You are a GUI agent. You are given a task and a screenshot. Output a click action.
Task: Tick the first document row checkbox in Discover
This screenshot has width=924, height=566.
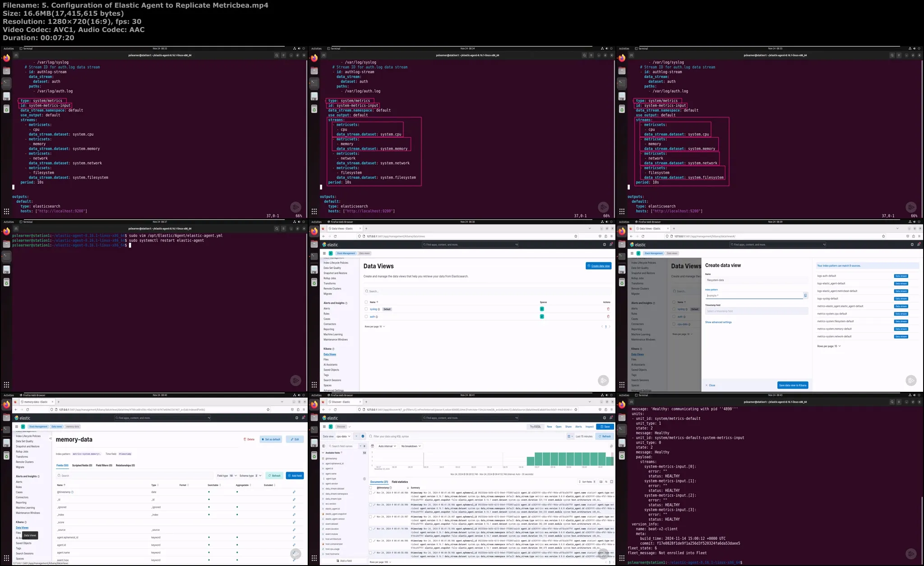(370, 493)
